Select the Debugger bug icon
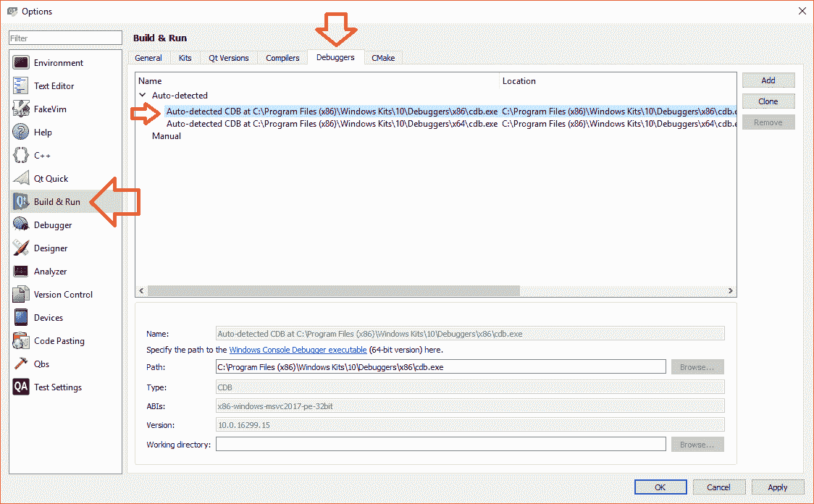814x504 pixels. [21, 225]
